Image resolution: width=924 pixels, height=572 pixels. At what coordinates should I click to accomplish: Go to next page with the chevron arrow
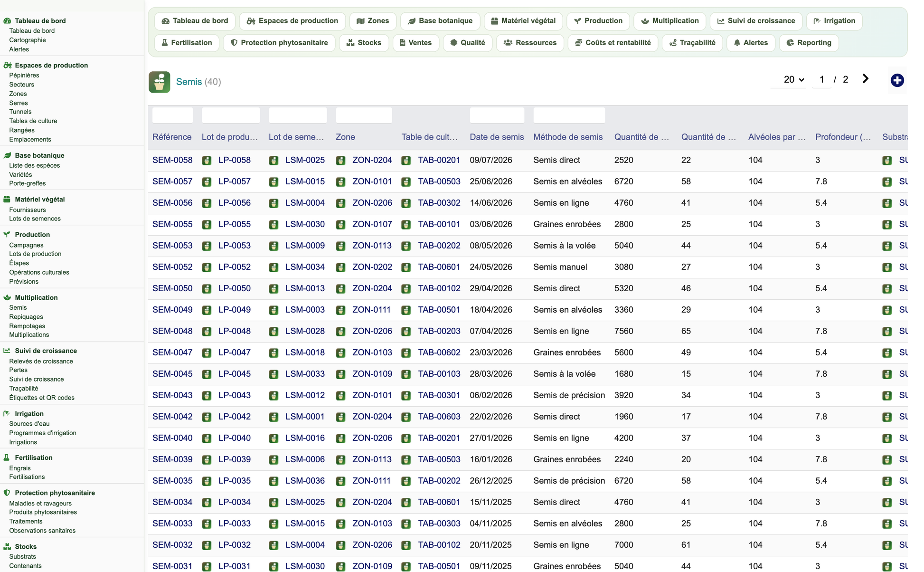pyautogui.click(x=865, y=79)
